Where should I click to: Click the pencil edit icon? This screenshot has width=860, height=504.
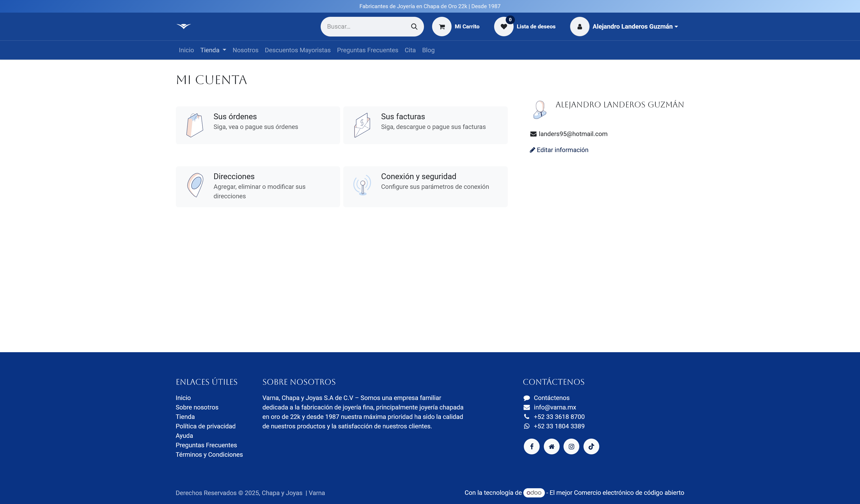coord(532,150)
